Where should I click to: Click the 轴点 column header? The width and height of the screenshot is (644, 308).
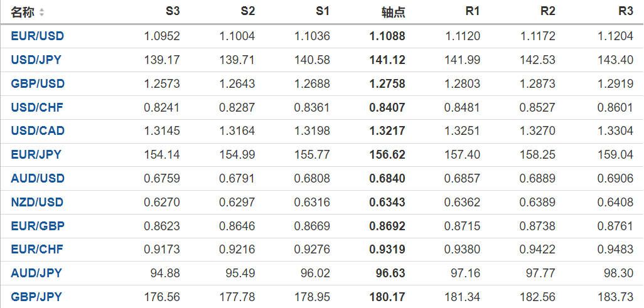393,12
